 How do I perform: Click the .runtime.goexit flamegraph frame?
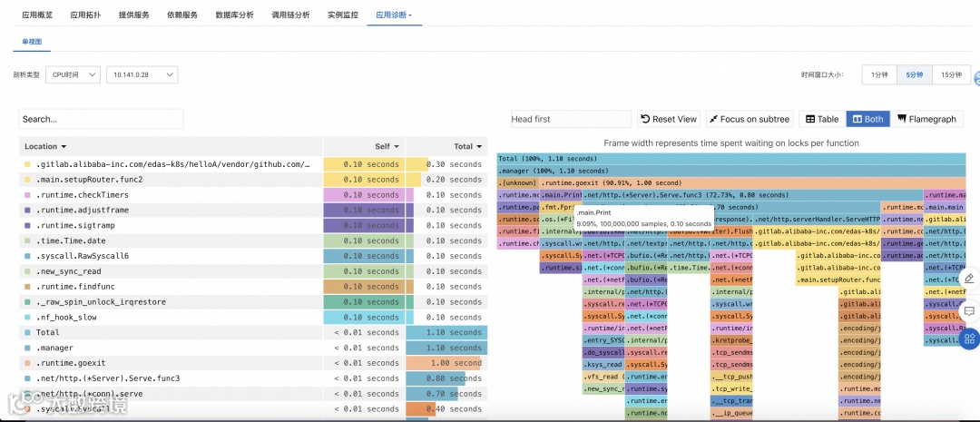(x=752, y=183)
